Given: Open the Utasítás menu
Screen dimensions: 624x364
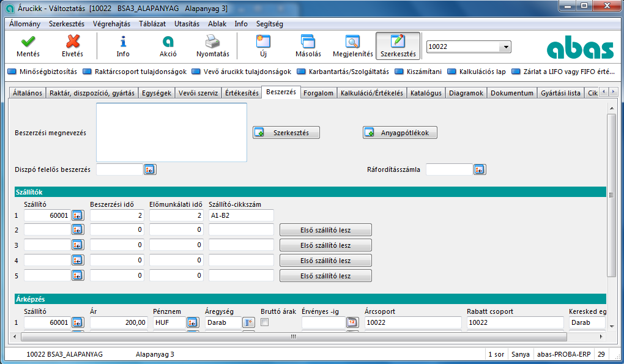Looking at the screenshot, I should pyautogui.click(x=187, y=24).
